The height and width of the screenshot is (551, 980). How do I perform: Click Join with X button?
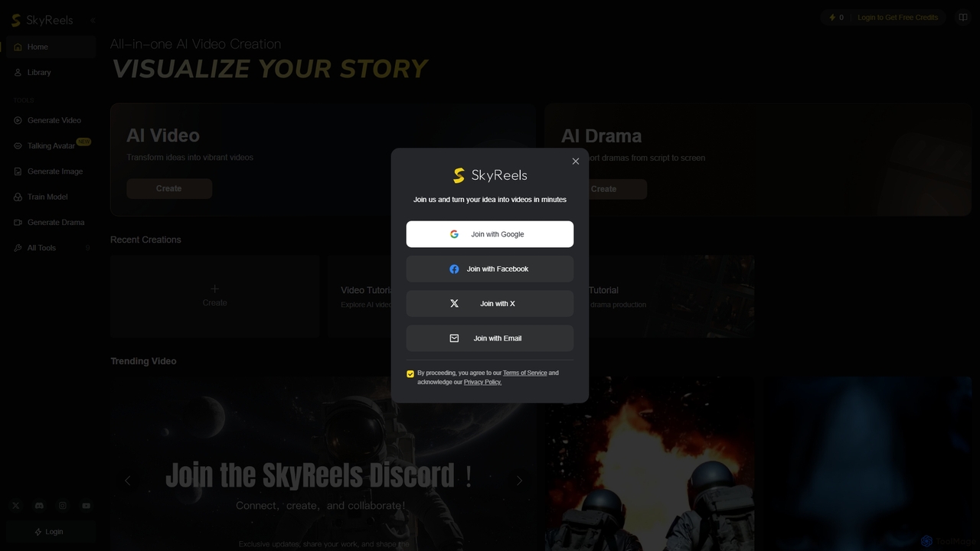[490, 304]
